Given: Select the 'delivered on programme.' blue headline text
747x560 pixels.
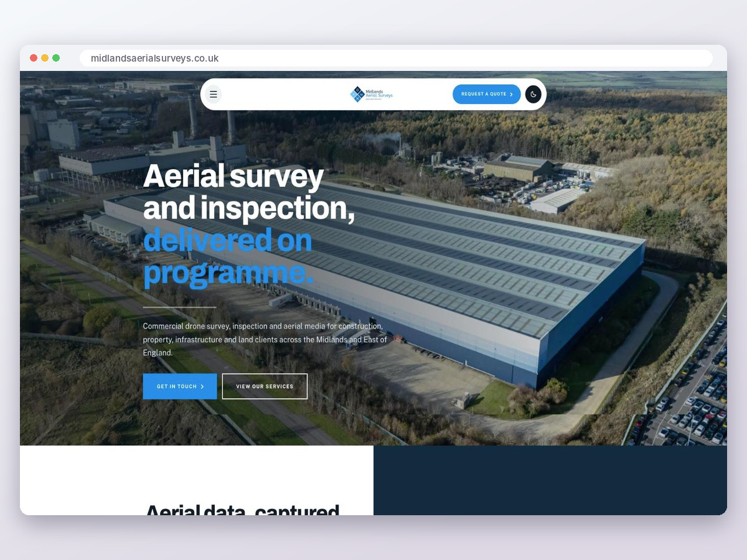Looking at the screenshot, I should coord(228,256).
